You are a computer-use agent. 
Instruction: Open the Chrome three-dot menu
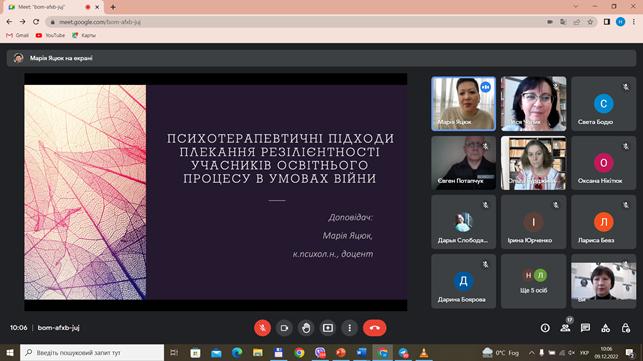tap(634, 22)
